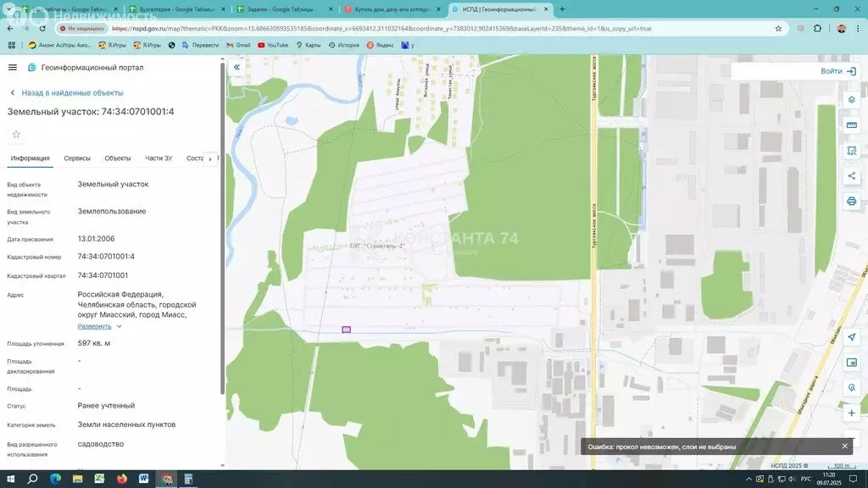Click the side panel vertical scrollbar

(223, 227)
